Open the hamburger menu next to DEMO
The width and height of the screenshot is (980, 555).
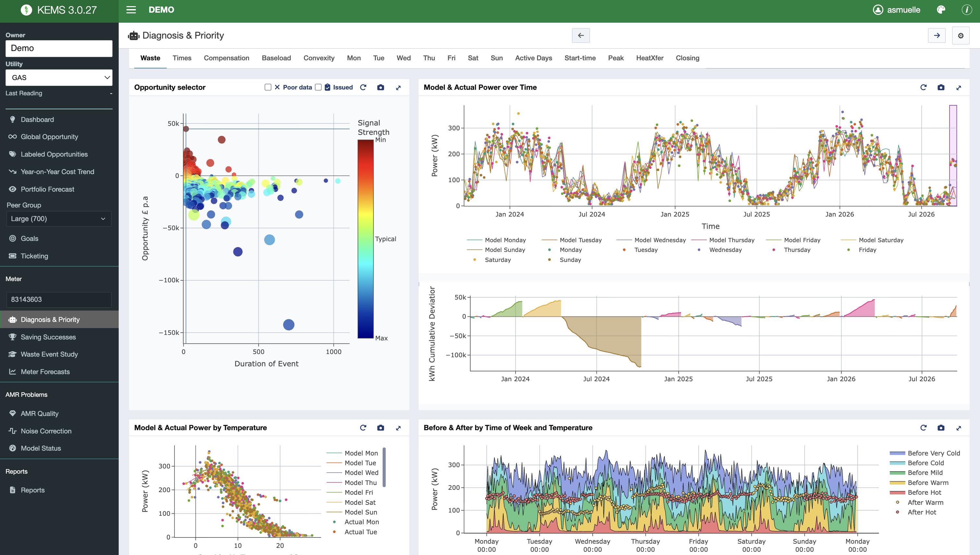point(131,10)
